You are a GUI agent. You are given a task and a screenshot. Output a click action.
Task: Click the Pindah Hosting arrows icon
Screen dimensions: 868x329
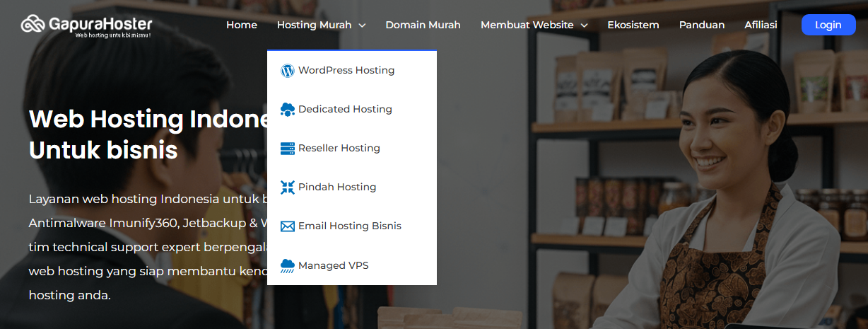coord(287,187)
